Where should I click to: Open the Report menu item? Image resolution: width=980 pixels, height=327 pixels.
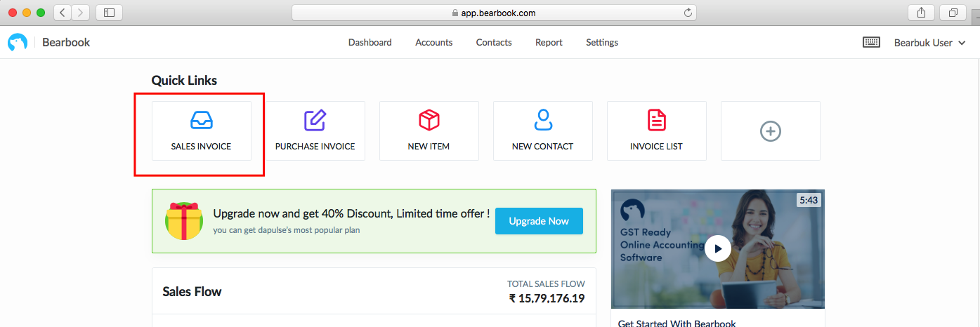coord(549,43)
